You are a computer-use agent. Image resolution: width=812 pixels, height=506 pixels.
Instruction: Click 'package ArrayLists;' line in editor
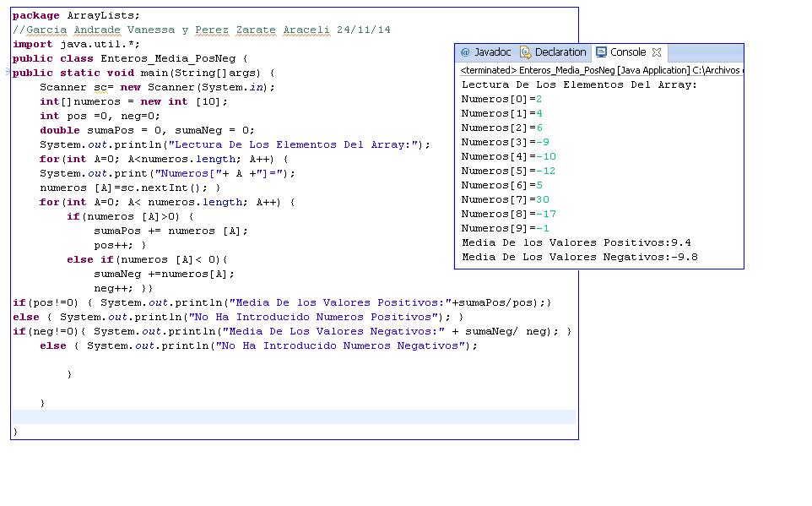(x=76, y=15)
